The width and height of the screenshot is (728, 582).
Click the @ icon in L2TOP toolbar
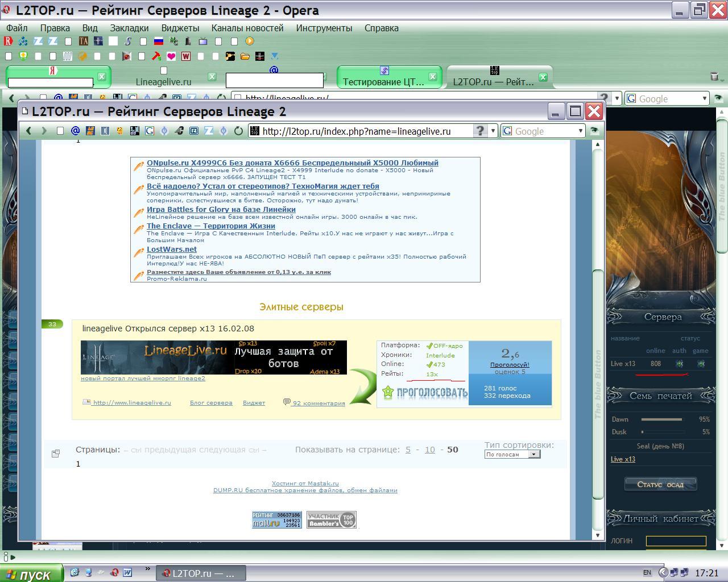[75, 131]
